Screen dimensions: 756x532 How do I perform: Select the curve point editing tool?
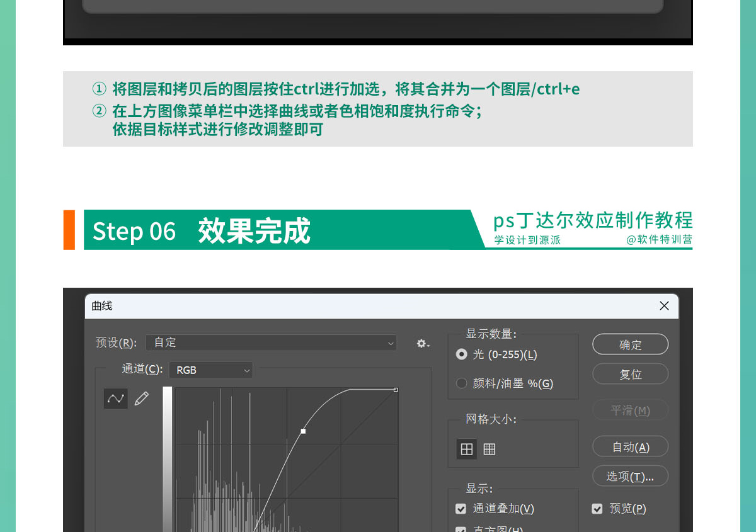click(x=115, y=399)
